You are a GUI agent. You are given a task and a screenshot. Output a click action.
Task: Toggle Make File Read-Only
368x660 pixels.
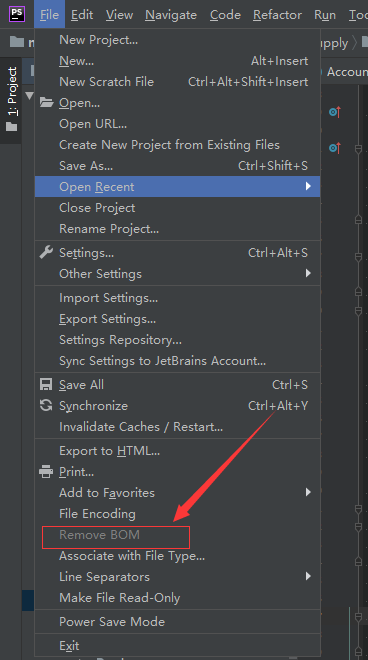pyautogui.click(x=177, y=598)
